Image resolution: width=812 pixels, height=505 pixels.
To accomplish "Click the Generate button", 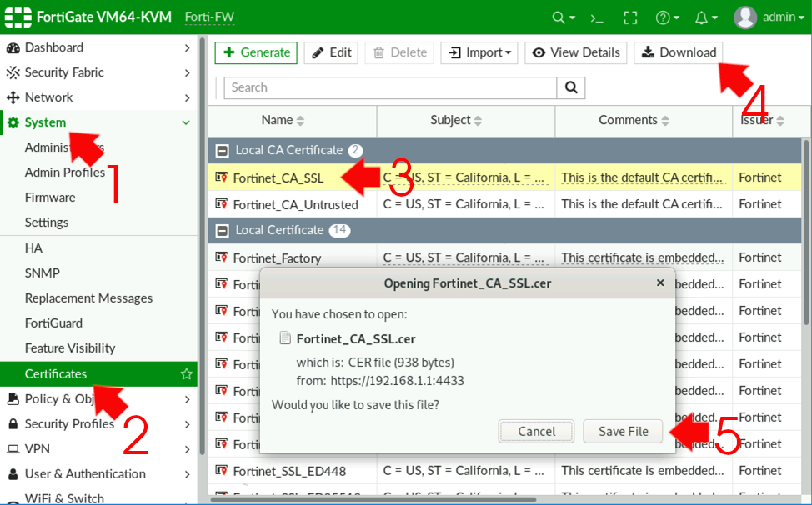I will 256,52.
